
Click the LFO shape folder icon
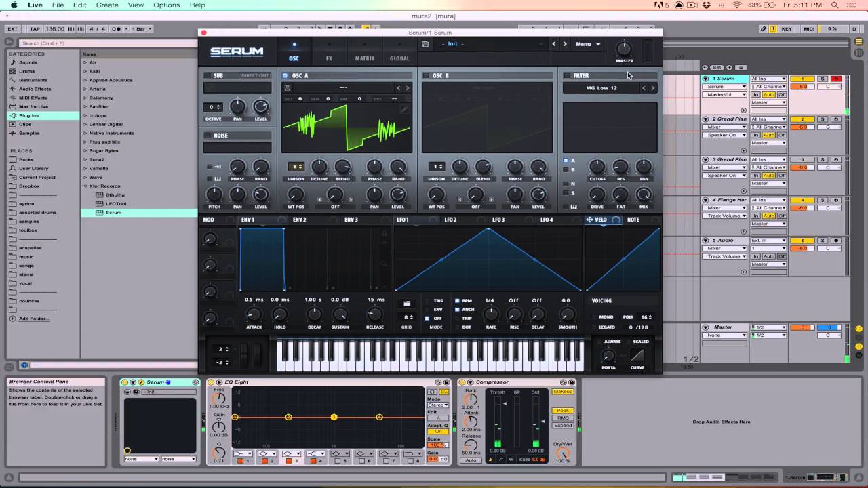(407, 304)
